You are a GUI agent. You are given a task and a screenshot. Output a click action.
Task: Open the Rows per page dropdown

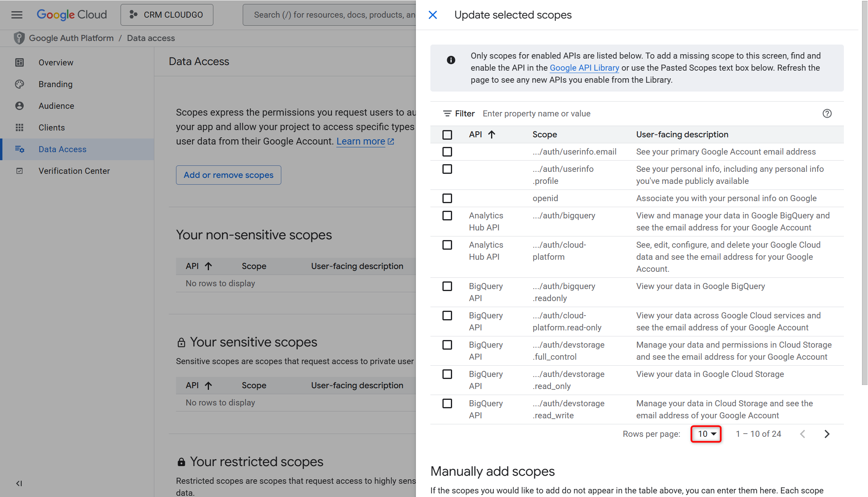pos(706,434)
